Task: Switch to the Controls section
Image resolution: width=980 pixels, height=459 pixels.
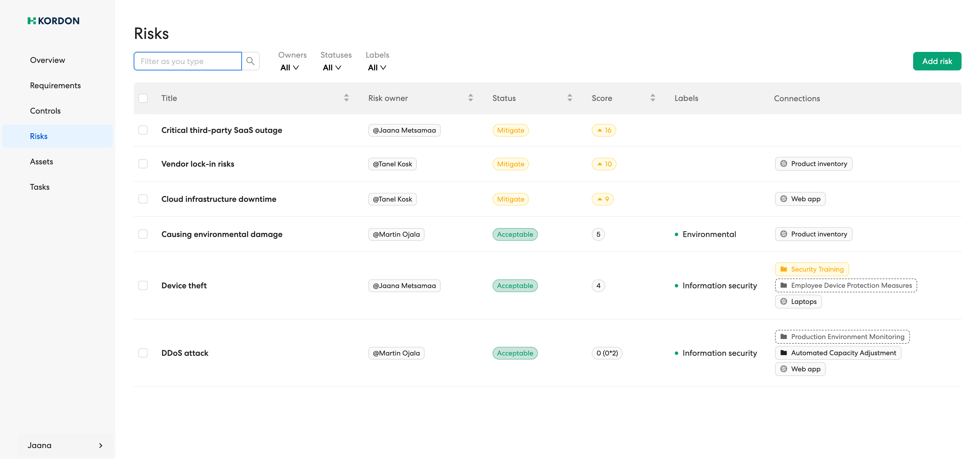Action: click(x=45, y=110)
